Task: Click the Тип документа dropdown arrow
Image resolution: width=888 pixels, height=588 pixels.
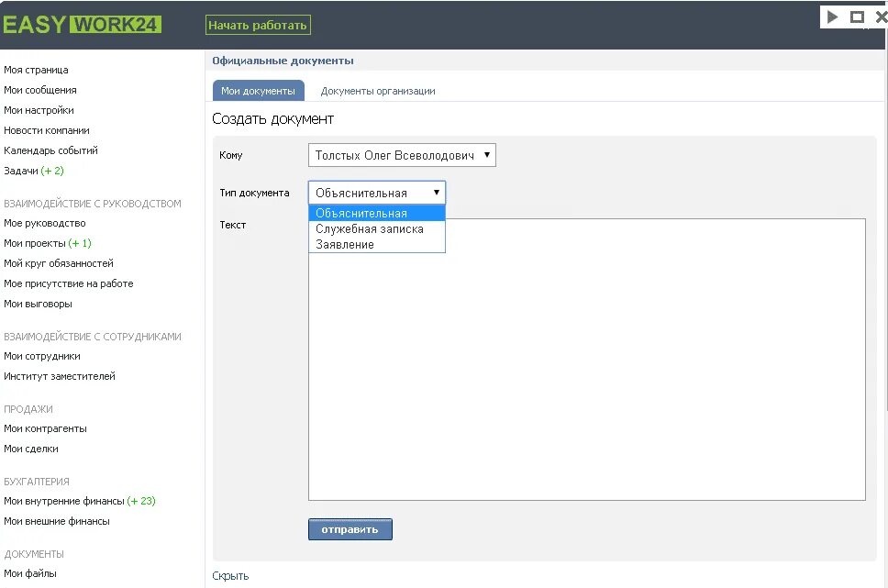Action: [x=436, y=193]
